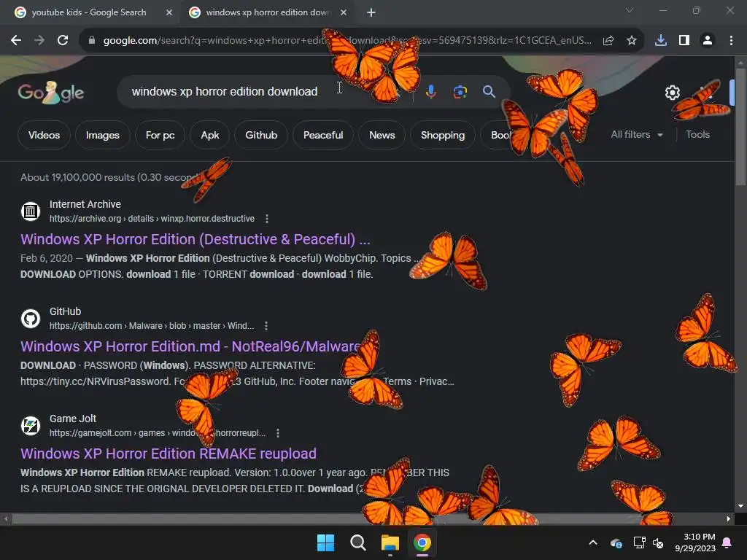This screenshot has width=747, height=560.
Task: Apply the Github filter chip
Action: point(261,135)
